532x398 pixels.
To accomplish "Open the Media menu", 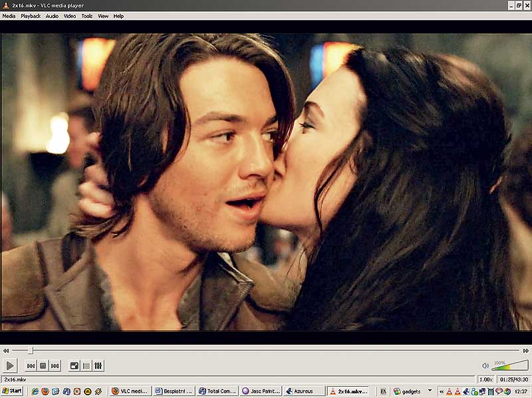I will [9, 16].
